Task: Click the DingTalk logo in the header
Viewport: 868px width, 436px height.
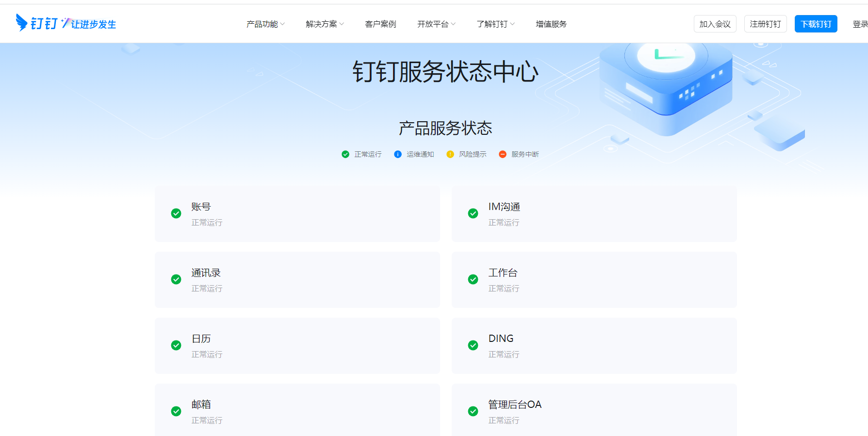Action: (x=37, y=23)
